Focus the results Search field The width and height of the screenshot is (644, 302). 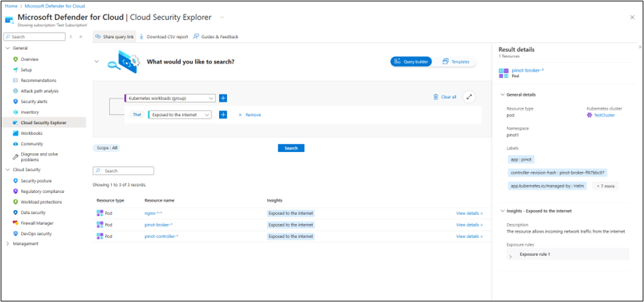click(123, 170)
